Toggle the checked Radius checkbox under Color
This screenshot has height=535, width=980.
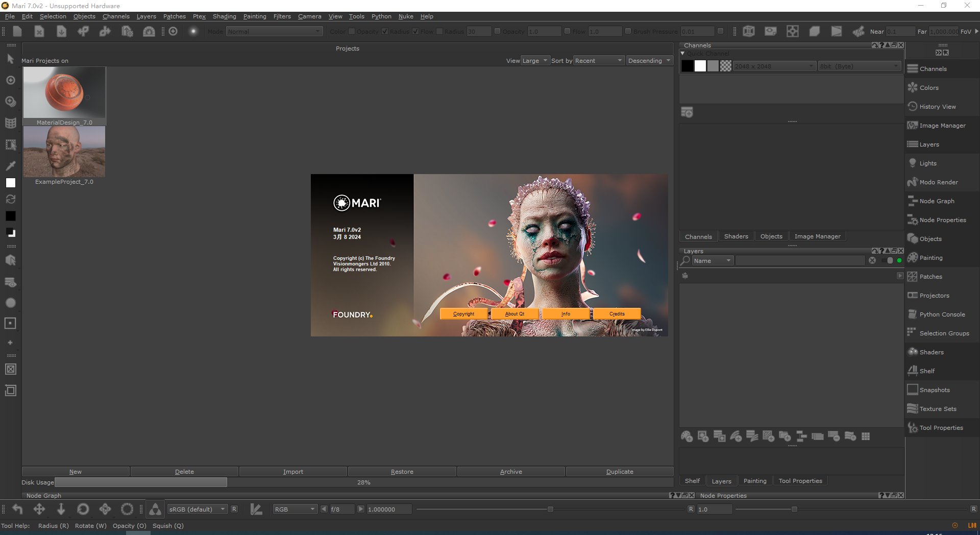point(385,31)
